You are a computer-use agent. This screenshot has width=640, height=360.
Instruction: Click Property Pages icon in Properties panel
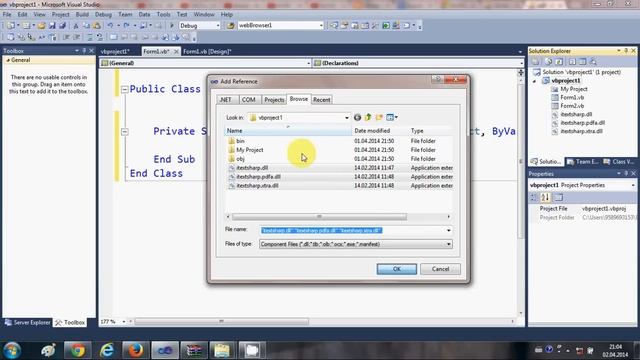[559, 198]
